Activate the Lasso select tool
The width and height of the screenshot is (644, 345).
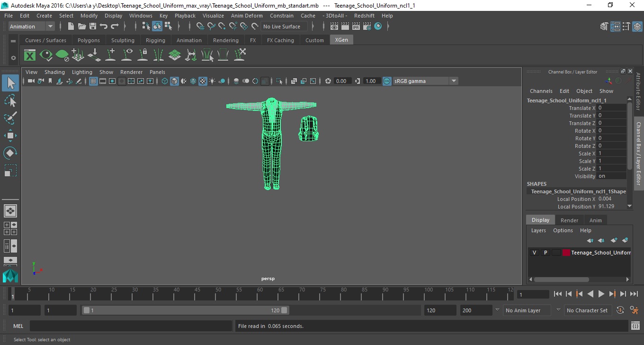10,100
